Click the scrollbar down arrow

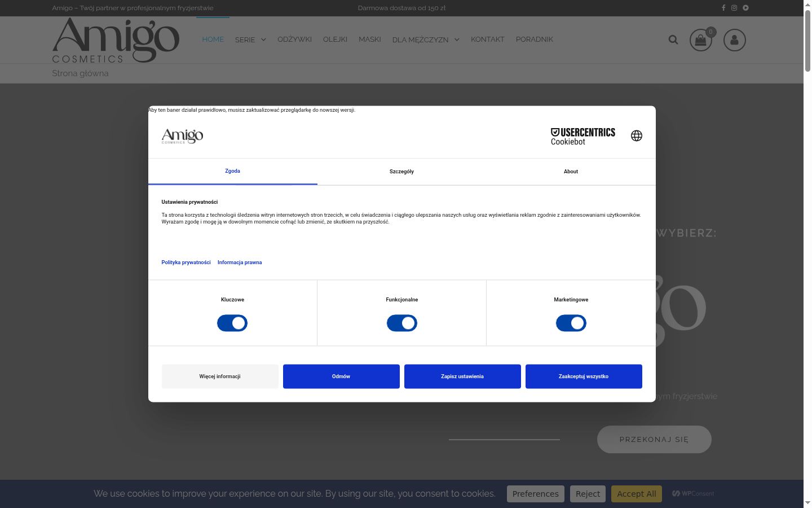tap(807, 503)
